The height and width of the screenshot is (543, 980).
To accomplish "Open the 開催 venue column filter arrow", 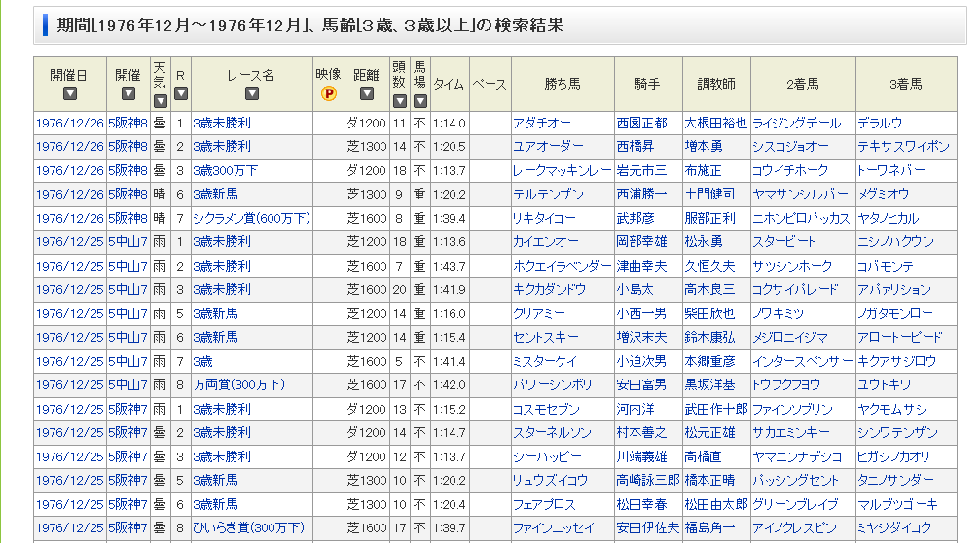I will pyautogui.click(x=127, y=94).
